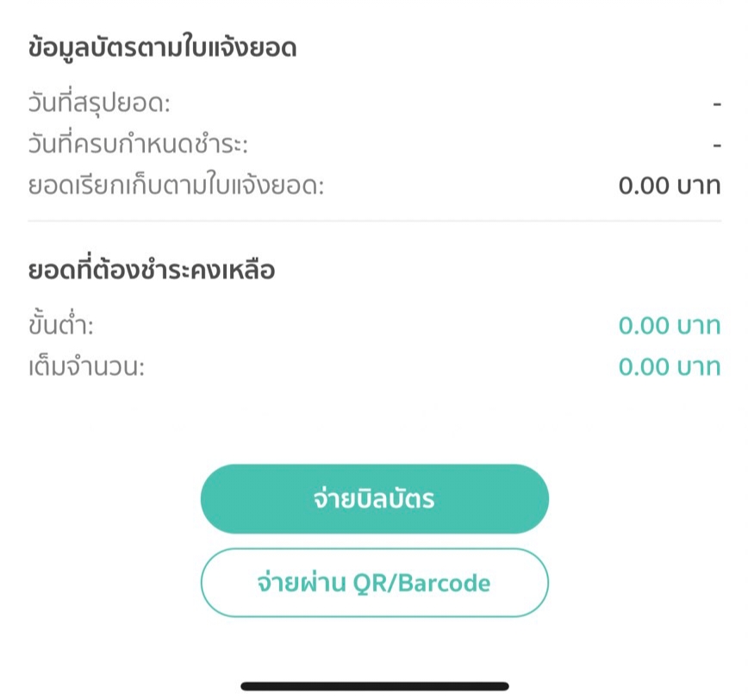Screen dimensions: 748x700
Task: Click the horizontal divider below statement amount
Action: click(375, 222)
